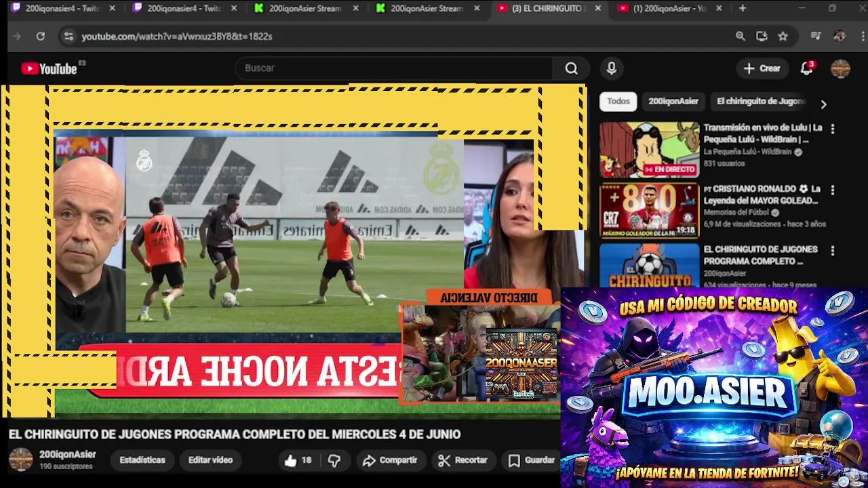Open the Chrome profile avatar
The height and width of the screenshot is (488, 868).
[x=840, y=36]
